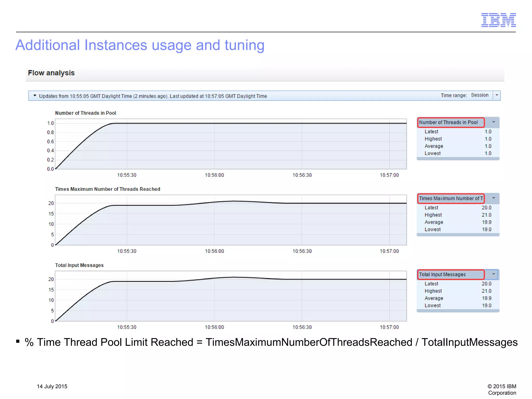532x399 pixels.
Task: Click Lowest value 19.0 in Total Input Messages legend
Action: [486, 306]
